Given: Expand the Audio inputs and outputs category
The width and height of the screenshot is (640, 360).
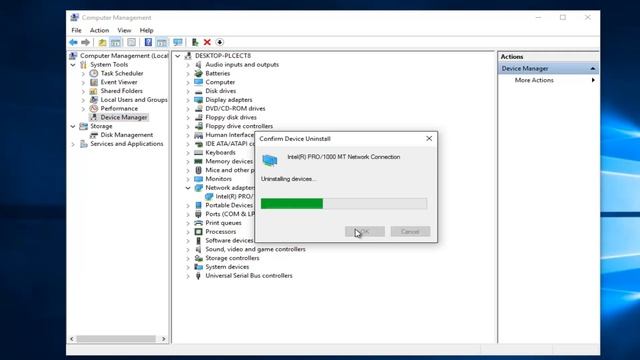Looking at the screenshot, I should click(188, 64).
